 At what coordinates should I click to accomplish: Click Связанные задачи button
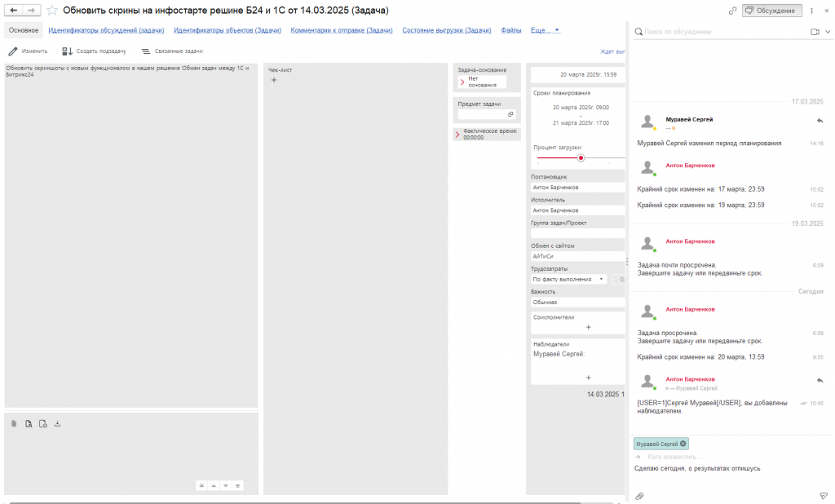click(172, 51)
